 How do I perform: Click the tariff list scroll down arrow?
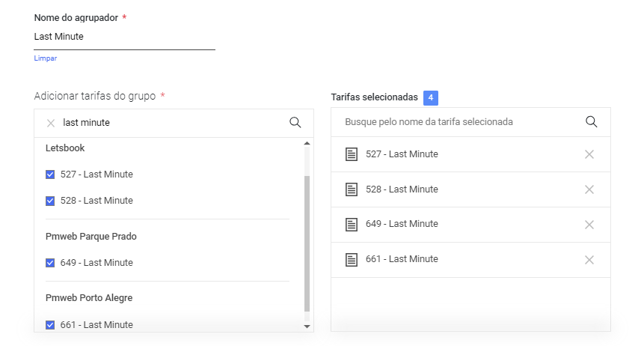(307, 327)
